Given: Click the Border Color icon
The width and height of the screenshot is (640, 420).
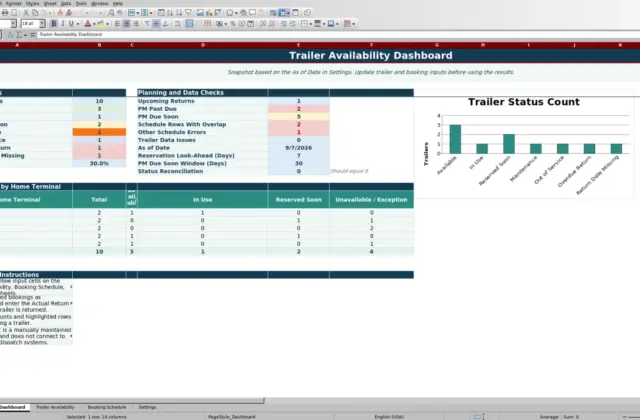Looking at the screenshot, I should pyautogui.click(x=331, y=24).
